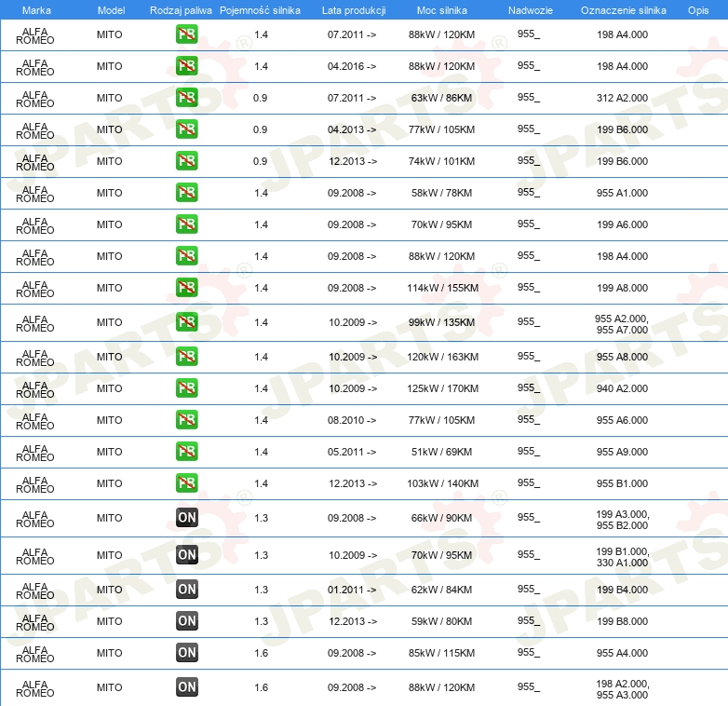Viewport: 728px width, 706px height.
Task: Click the petrol icon in the 955 A6.000 row
Action: click(186, 419)
